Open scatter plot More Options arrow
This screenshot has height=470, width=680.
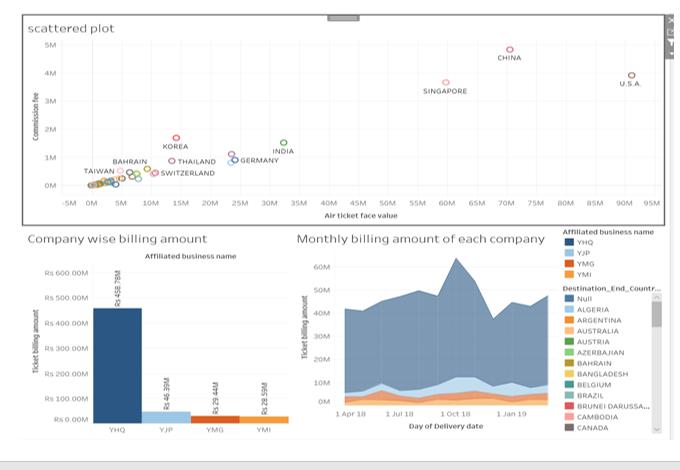670,53
